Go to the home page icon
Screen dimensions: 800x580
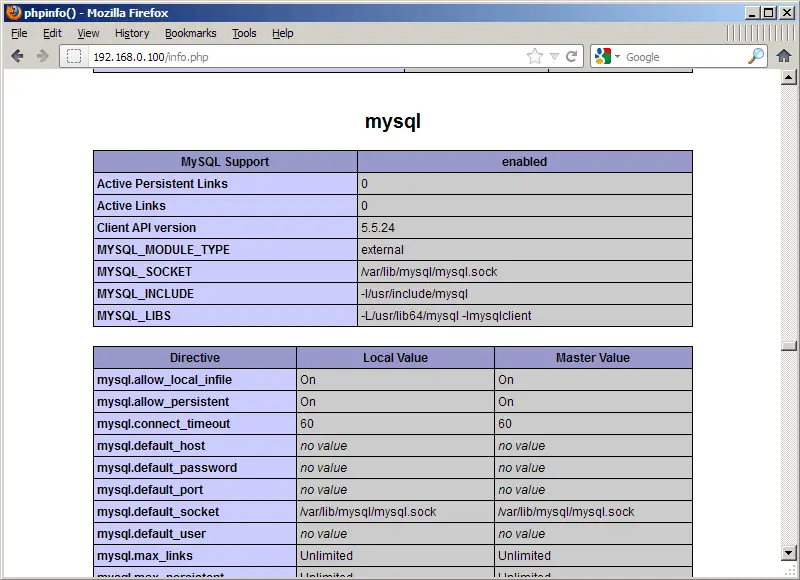[x=784, y=56]
